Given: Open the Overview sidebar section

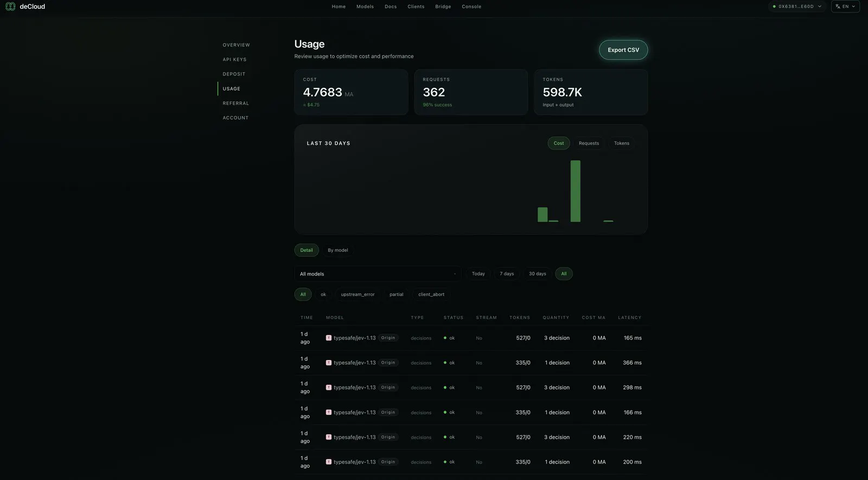Looking at the screenshot, I should pos(237,45).
